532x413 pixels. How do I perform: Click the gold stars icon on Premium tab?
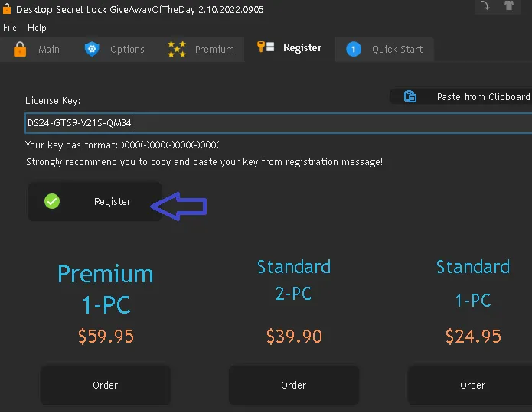point(177,49)
